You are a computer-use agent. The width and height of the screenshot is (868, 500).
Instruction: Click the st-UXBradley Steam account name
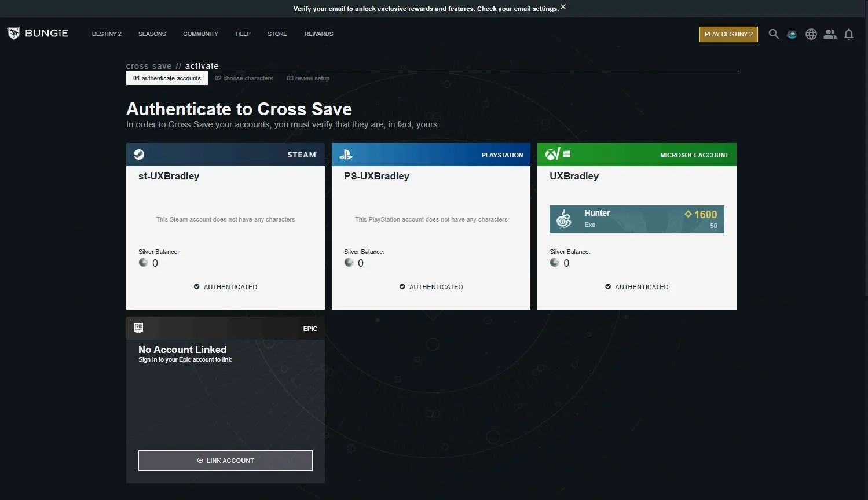tap(169, 176)
